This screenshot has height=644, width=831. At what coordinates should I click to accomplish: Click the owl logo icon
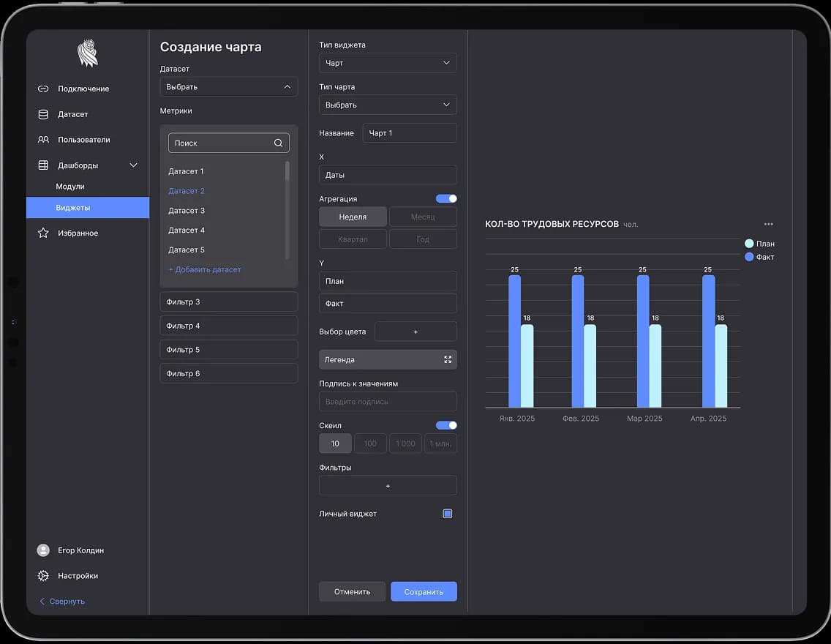click(87, 53)
